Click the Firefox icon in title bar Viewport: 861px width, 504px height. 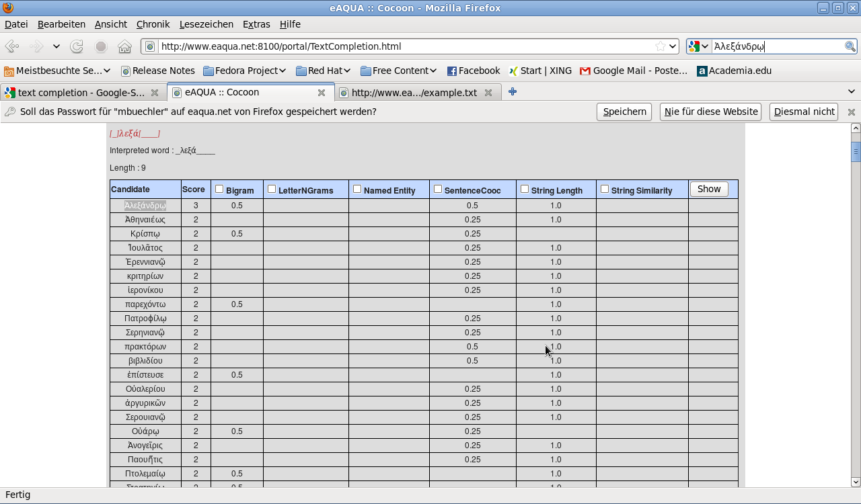click(7, 8)
